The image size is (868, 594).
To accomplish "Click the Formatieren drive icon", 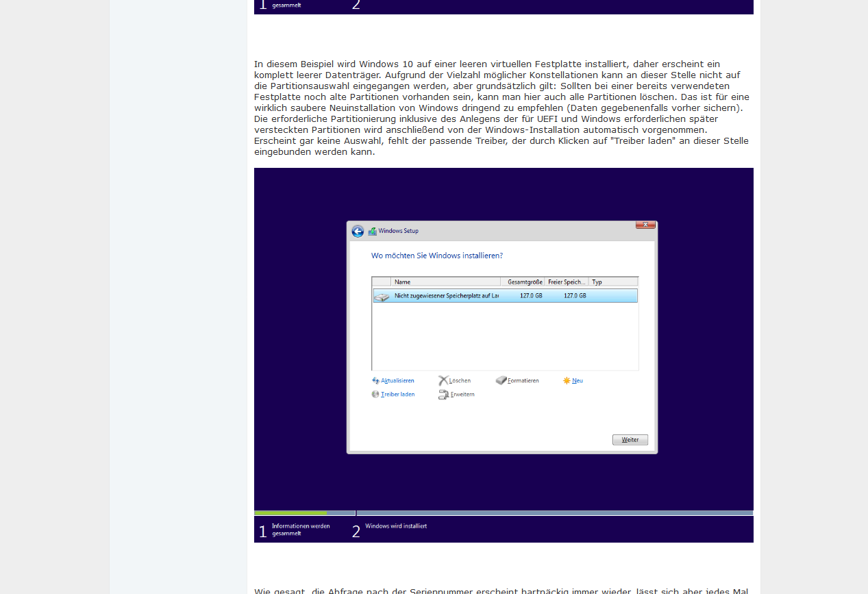I will [501, 380].
